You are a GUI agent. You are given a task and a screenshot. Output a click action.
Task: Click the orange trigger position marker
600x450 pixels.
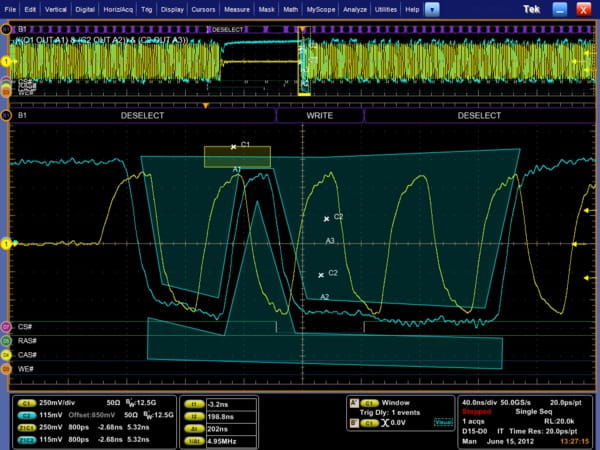click(206, 105)
